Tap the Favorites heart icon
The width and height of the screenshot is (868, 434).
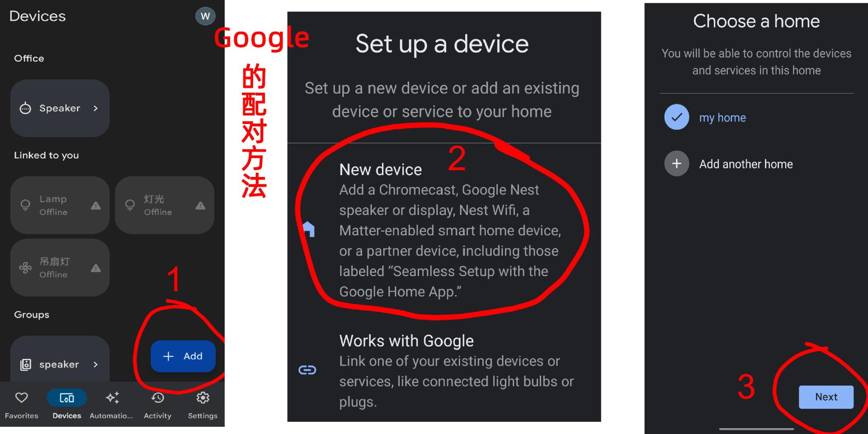pos(21,398)
